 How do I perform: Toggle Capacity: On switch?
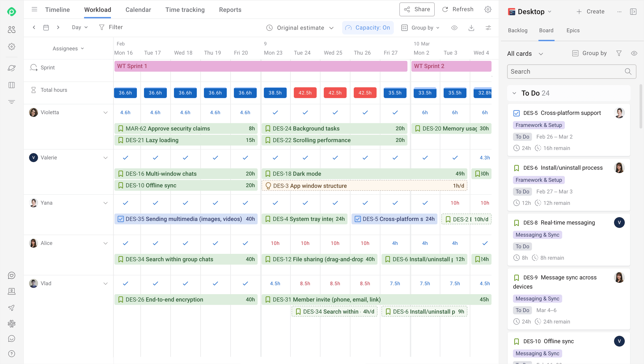pos(368,28)
